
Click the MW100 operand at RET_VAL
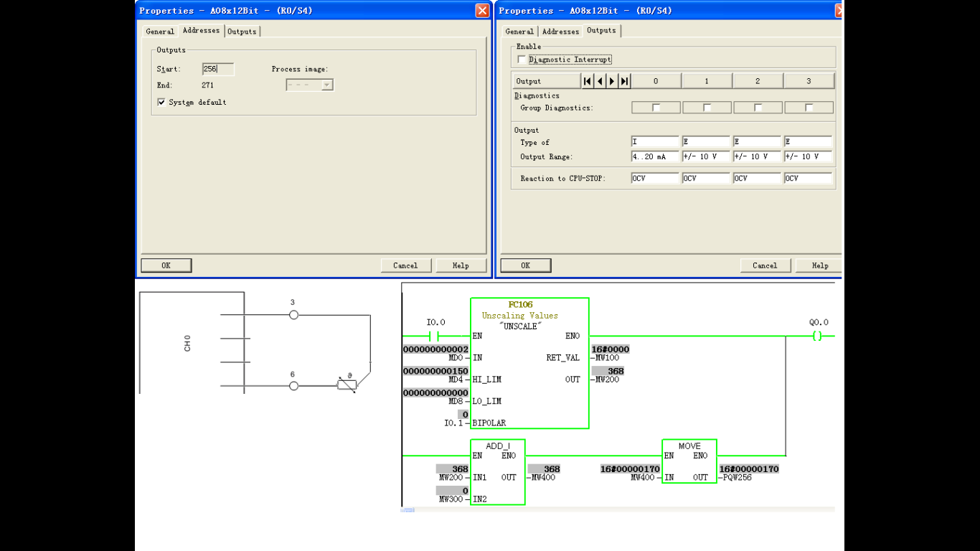click(607, 357)
